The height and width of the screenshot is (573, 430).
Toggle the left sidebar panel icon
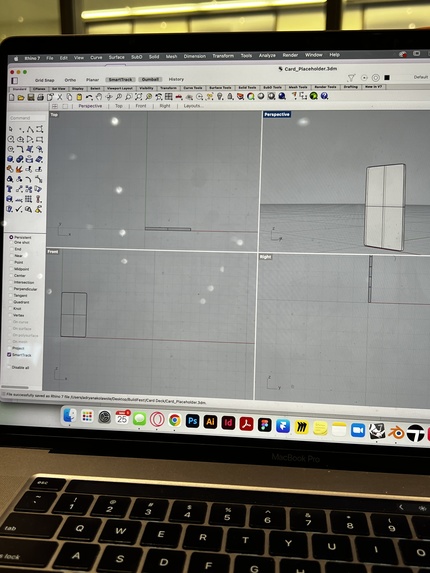tap(15, 80)
